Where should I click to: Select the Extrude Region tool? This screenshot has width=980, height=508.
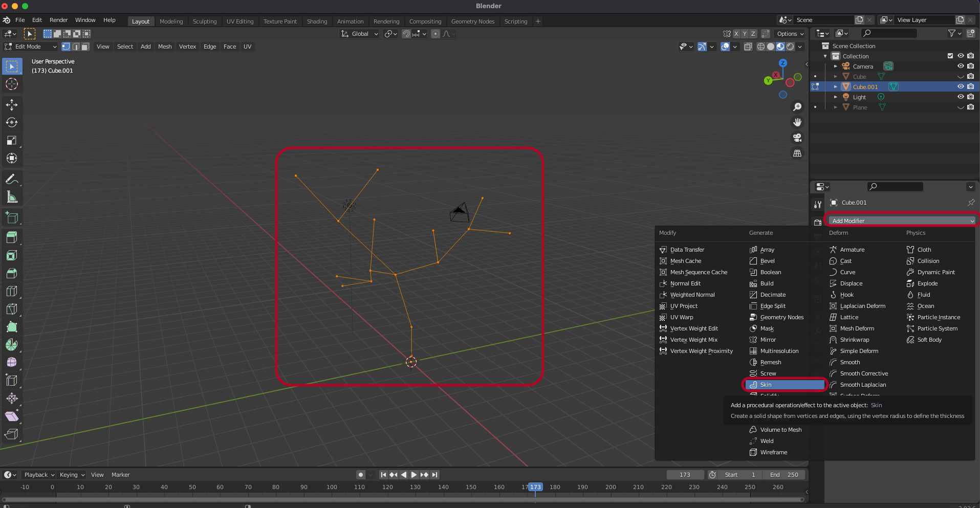[12, 237]
